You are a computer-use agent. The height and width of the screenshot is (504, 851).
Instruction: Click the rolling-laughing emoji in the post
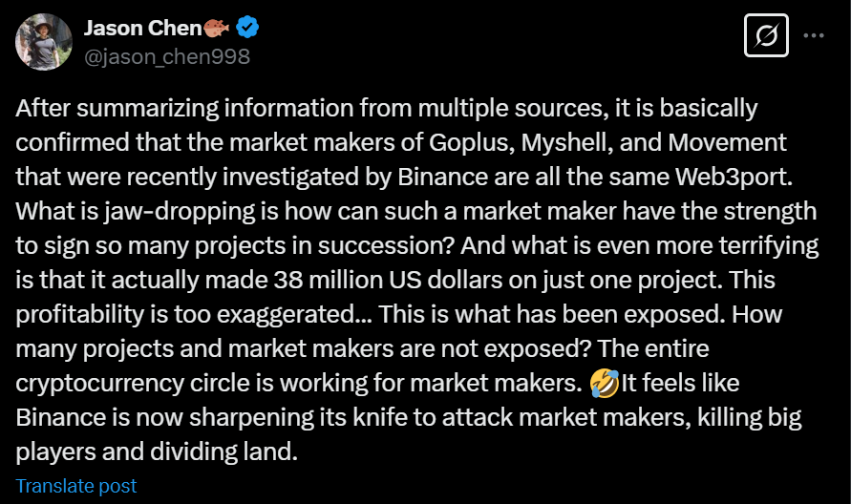tap(604, 383)
